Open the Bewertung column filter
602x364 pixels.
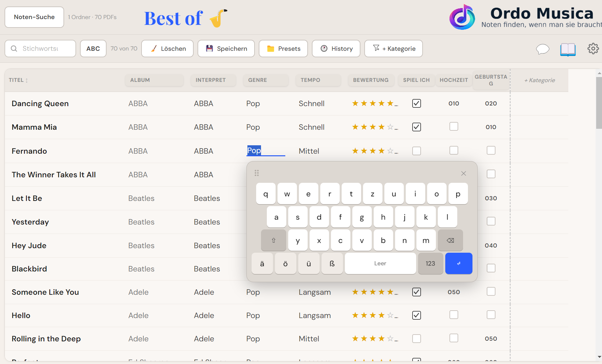[371, 80]
